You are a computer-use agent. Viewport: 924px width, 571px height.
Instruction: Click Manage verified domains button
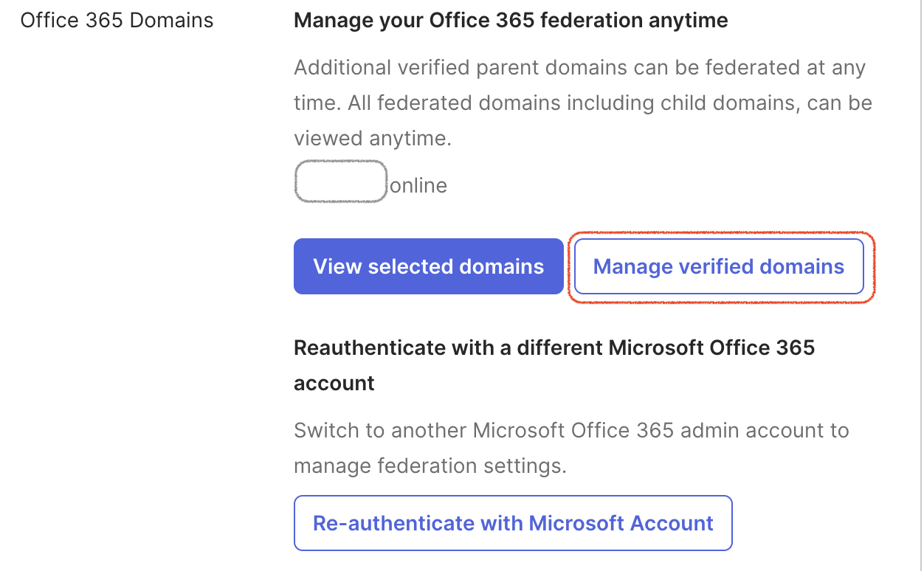coord(719,266)
